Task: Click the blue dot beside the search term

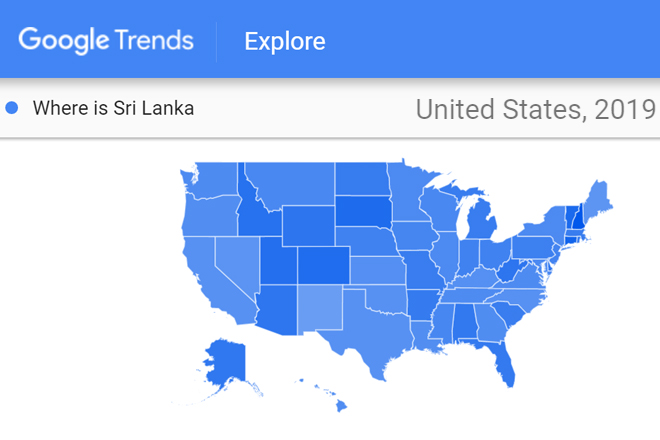Action: coord(12,108)
